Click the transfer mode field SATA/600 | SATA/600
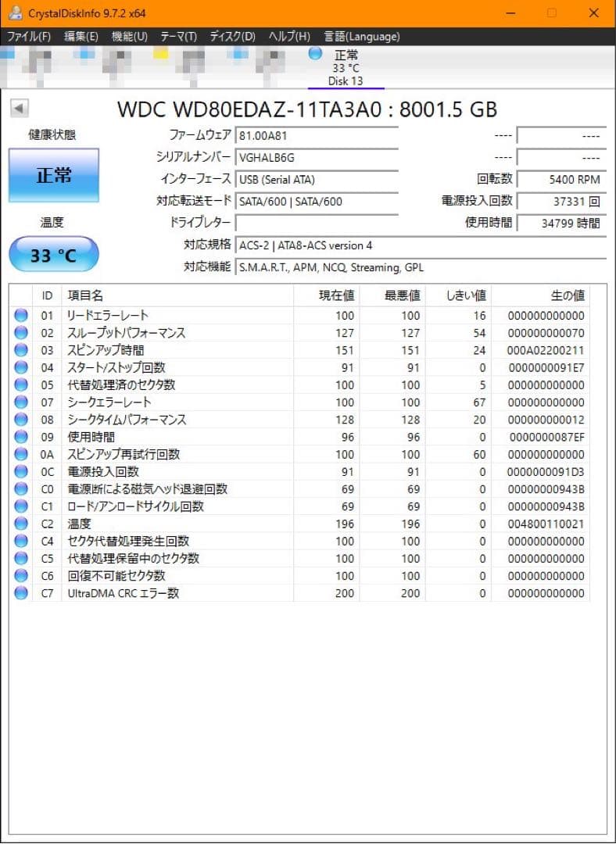The width and height of the screenshot is (616, 844). [317, 202]
